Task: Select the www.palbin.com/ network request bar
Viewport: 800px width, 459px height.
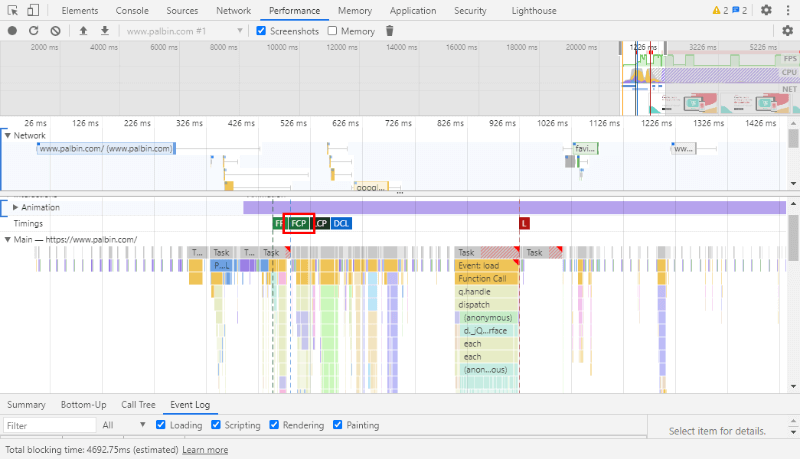Action: pos(106,149)
